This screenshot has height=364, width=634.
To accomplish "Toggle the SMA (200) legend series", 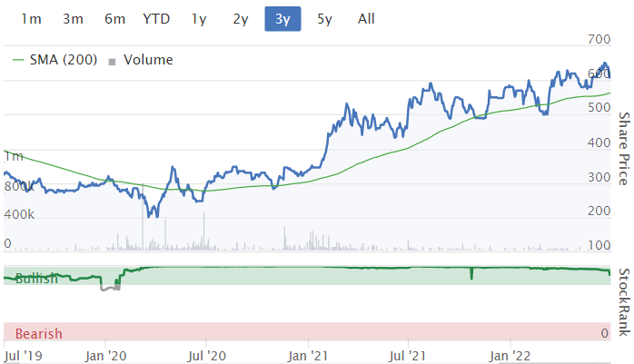I will (55, 60).
